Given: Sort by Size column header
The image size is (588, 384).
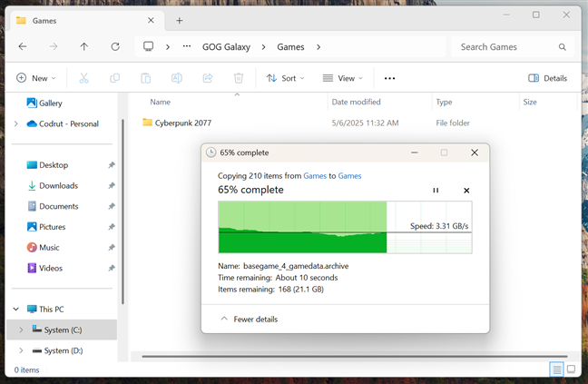Looking at the screenshot, I should point(530,102).
